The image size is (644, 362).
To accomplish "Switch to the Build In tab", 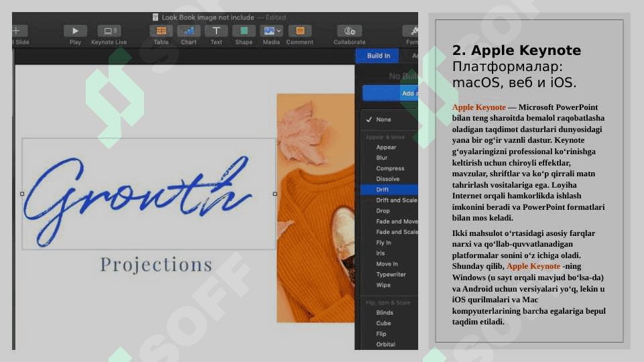I will (x=377, y=56).
